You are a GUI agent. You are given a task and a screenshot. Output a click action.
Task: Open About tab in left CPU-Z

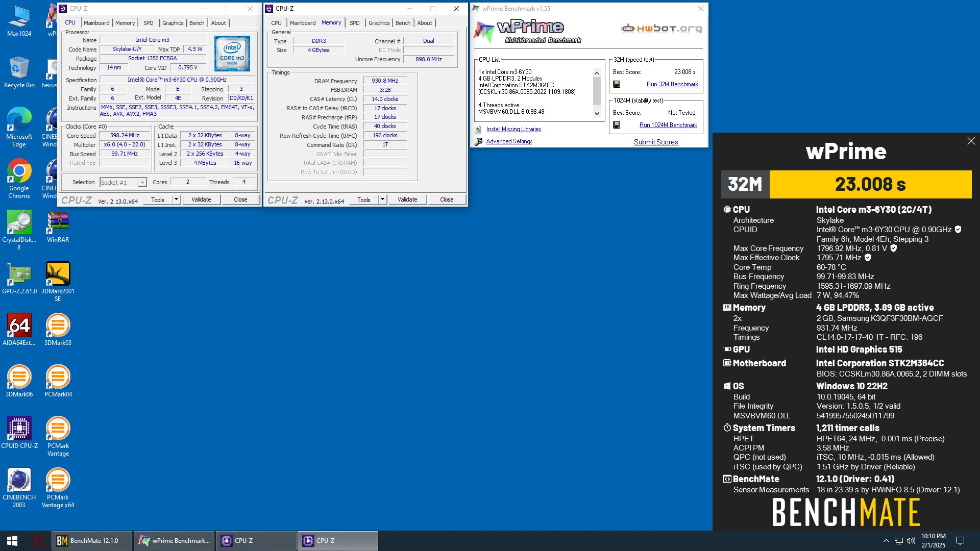[218, 23]
